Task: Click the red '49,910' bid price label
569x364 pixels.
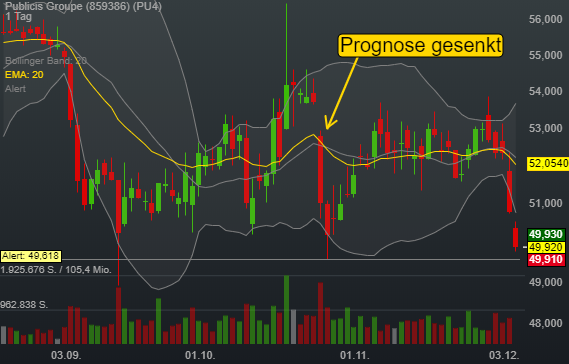Action: (546, 260)
